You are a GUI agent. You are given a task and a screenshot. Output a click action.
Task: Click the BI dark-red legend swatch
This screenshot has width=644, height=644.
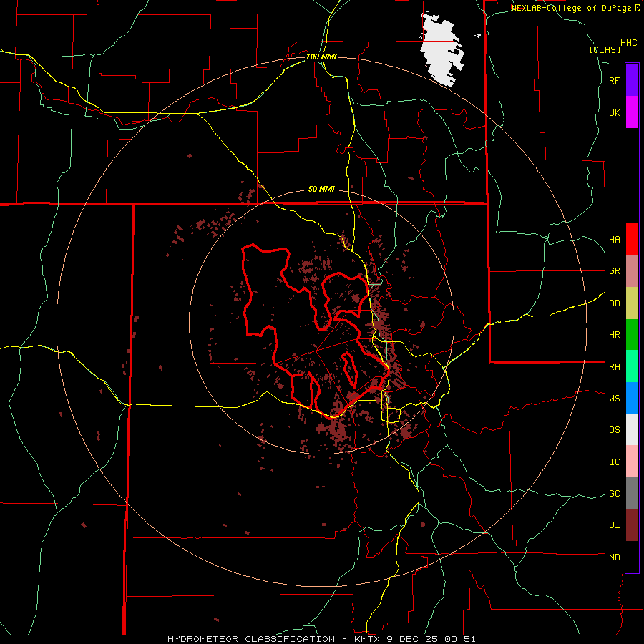(632, 525)
